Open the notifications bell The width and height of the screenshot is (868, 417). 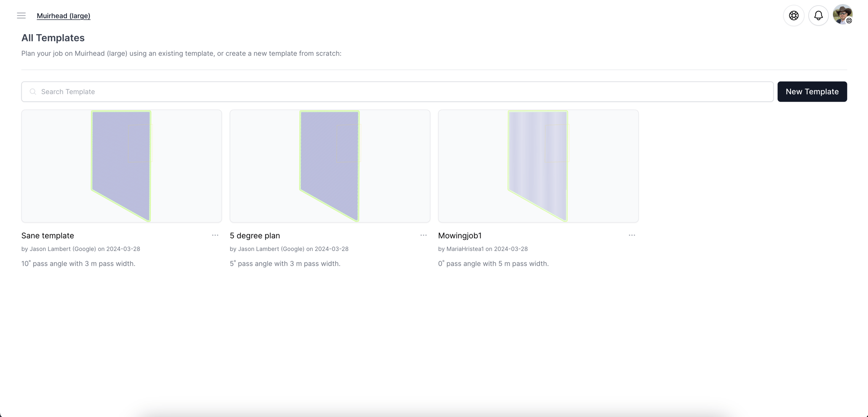click(x=819, y=15)
